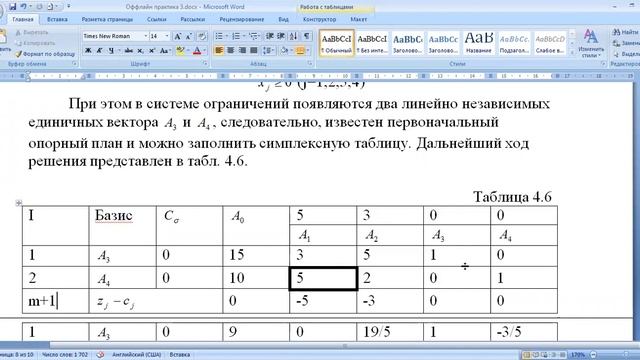
Task: Click the decrease indent icon
Action: pyautogui.click(x=270, y=36)
